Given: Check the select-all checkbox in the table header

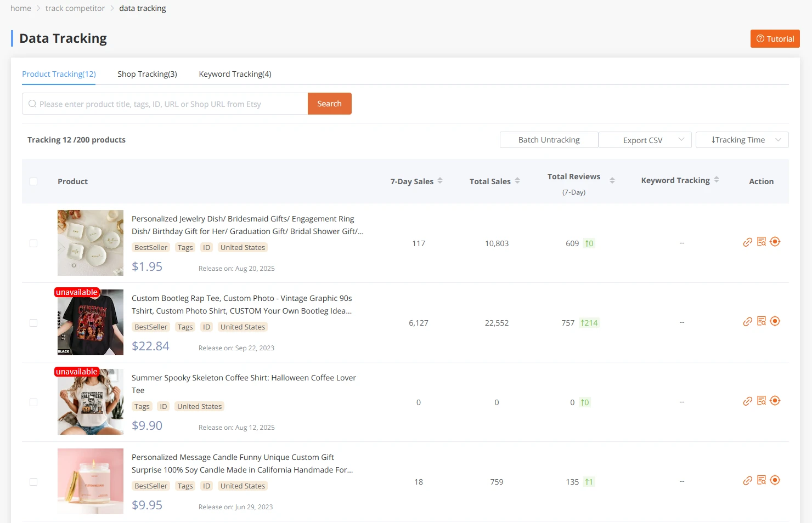Looking at the screenshot, I should pyautogui.click(x=33, y=181).
